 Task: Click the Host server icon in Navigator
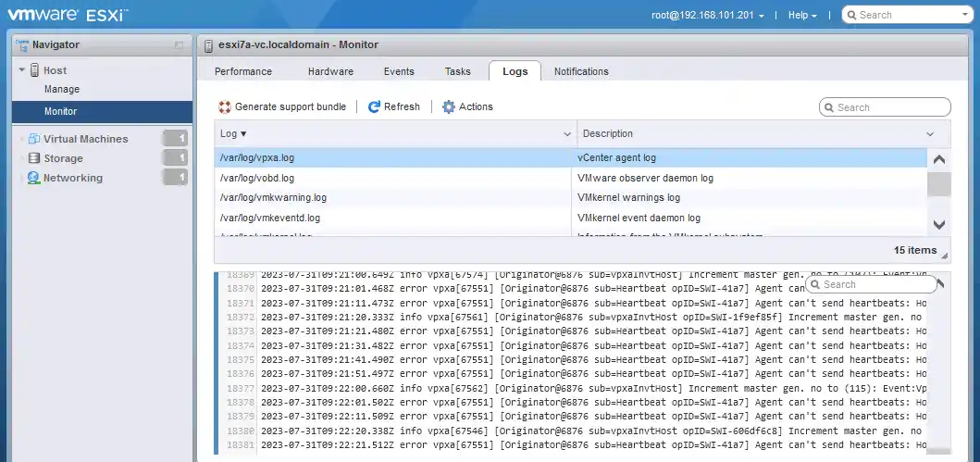35,70
